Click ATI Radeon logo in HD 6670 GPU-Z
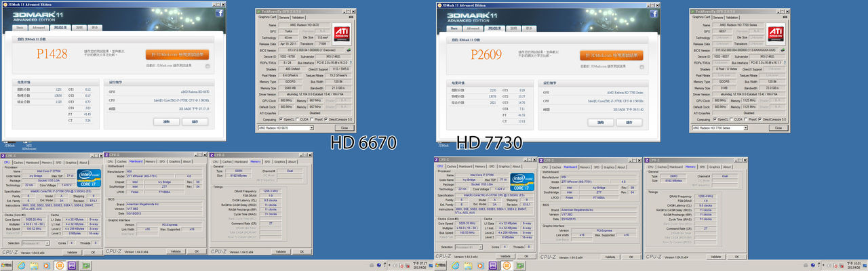The height and width of the screenshot is (271, 868). pos(342,35)
